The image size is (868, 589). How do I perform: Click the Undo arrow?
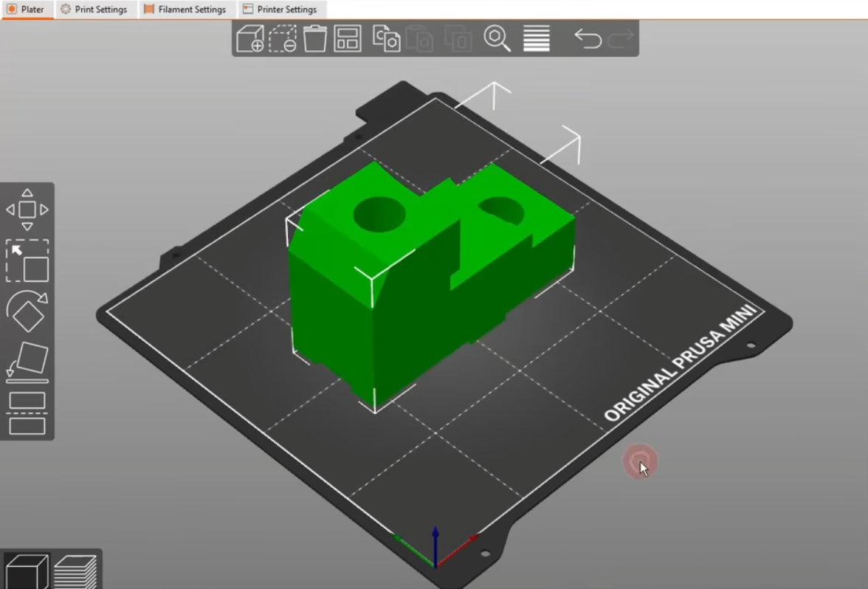pos(588,38)
